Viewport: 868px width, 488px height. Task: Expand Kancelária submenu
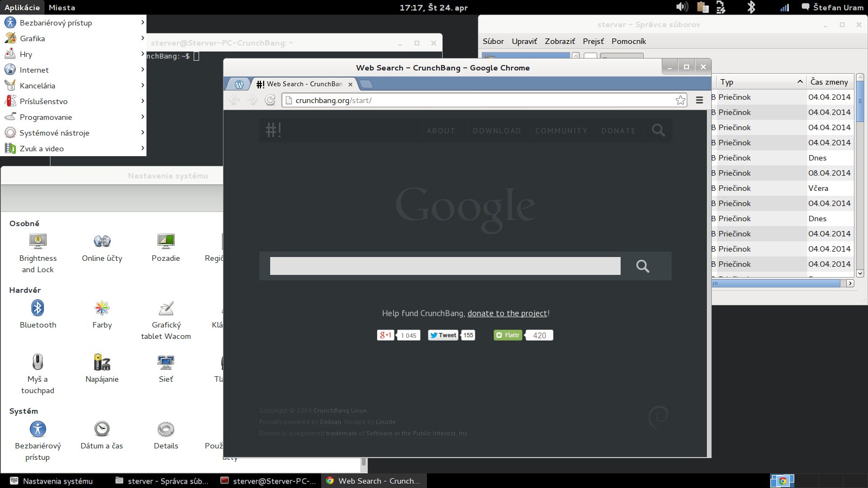coord(73,86)
